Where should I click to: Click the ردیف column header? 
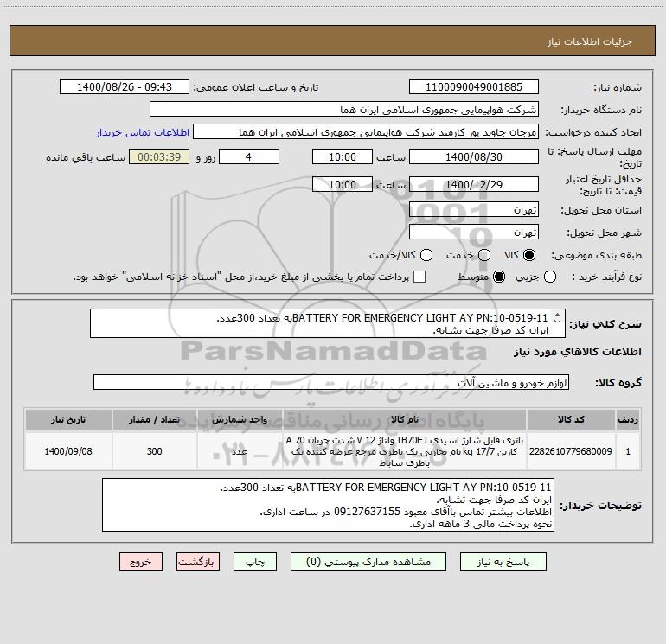[x=628, y=419]
